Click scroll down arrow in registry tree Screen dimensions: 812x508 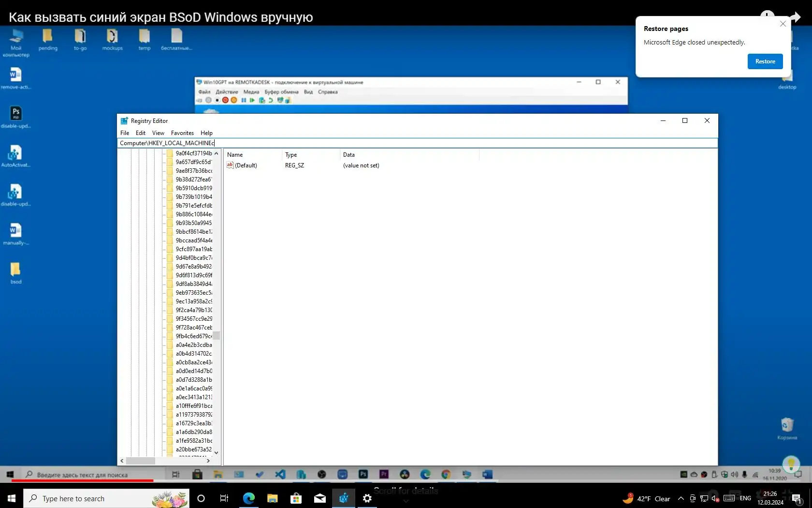click(x=217, y=453)
